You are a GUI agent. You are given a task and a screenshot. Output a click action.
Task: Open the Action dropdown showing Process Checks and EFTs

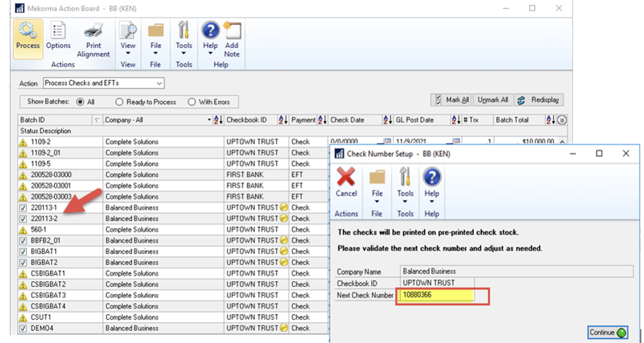click(x=159, y=83)
